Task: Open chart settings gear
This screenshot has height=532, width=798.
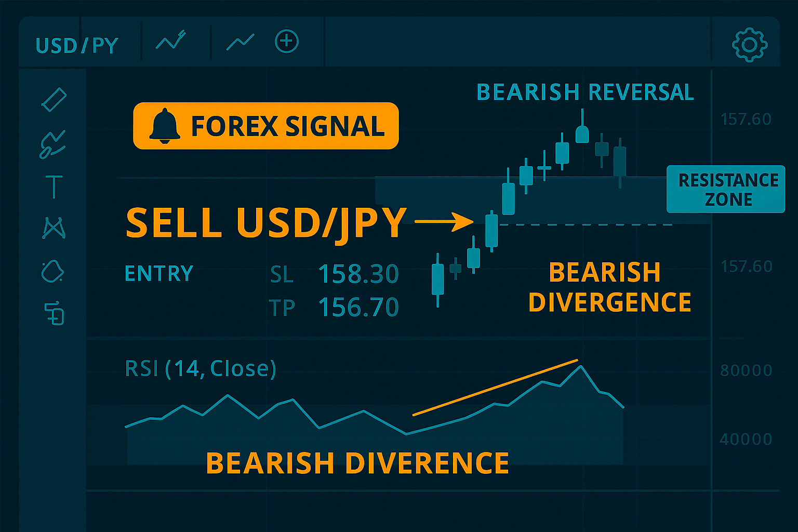Action: coord(749,45)
